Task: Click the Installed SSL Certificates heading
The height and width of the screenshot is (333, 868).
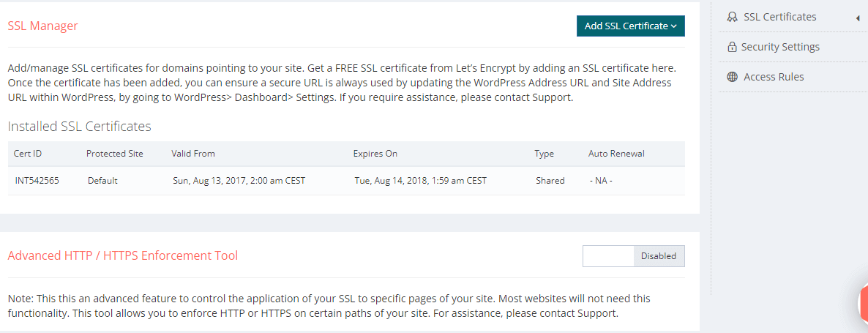Action: [x=79, y=126]
